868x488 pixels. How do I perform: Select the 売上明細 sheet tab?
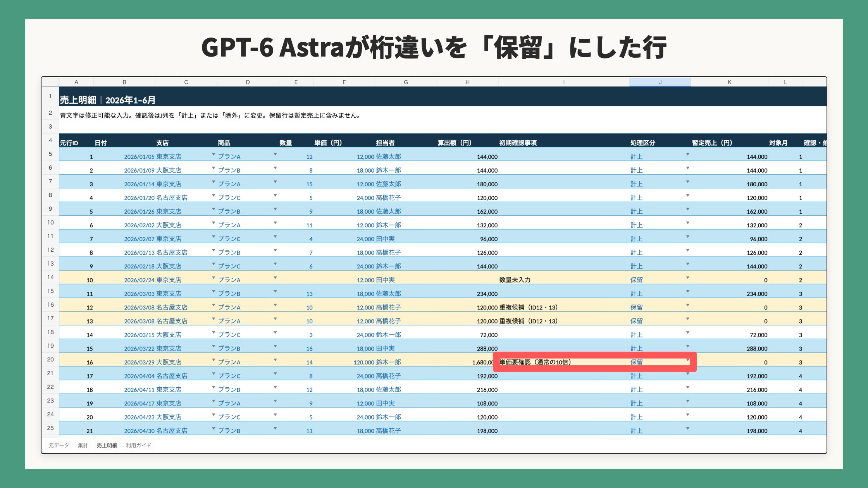tap(107, 445)
